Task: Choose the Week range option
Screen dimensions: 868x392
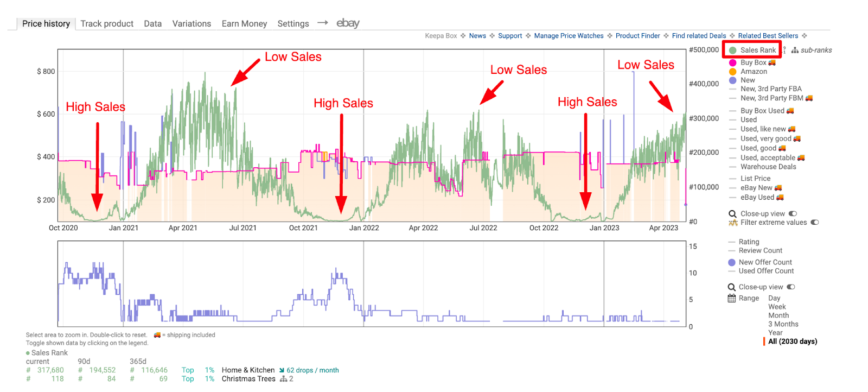Action: (x=776, y=307)
